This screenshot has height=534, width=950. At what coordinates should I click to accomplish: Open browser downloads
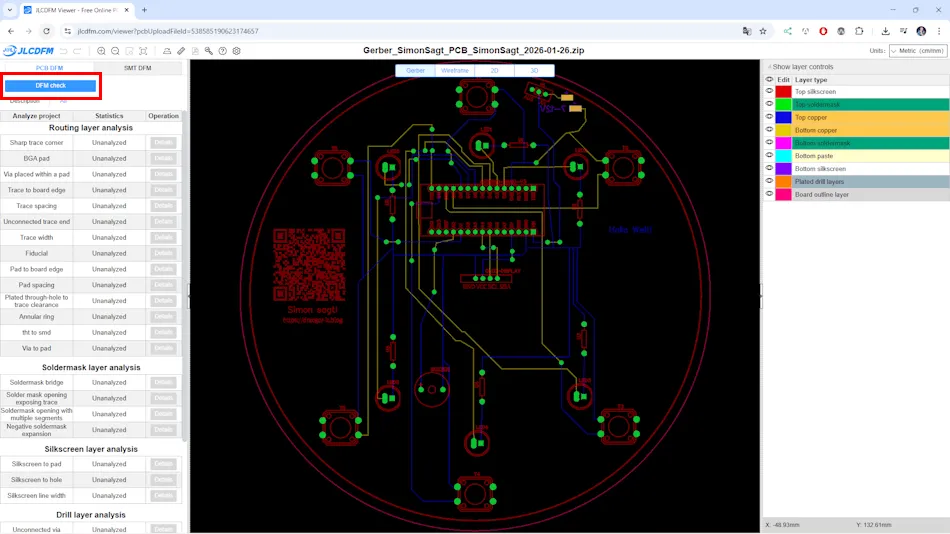[x=885, y=31]
